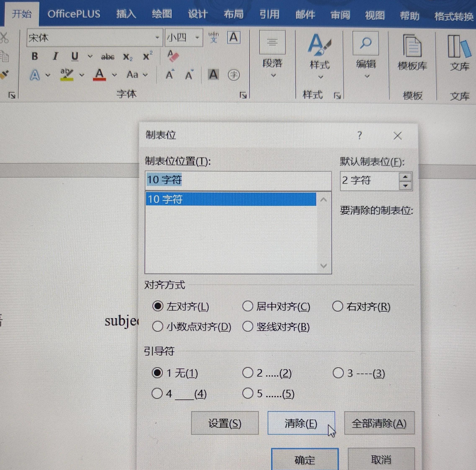Open help in 制表位 dialog
The image size is (476, 470).
(360, 135)
